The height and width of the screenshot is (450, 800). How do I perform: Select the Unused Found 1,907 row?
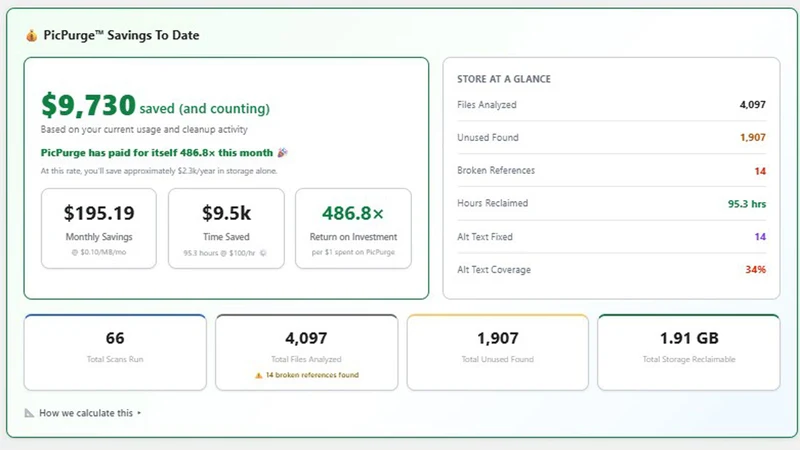click(x=611, y=137)
